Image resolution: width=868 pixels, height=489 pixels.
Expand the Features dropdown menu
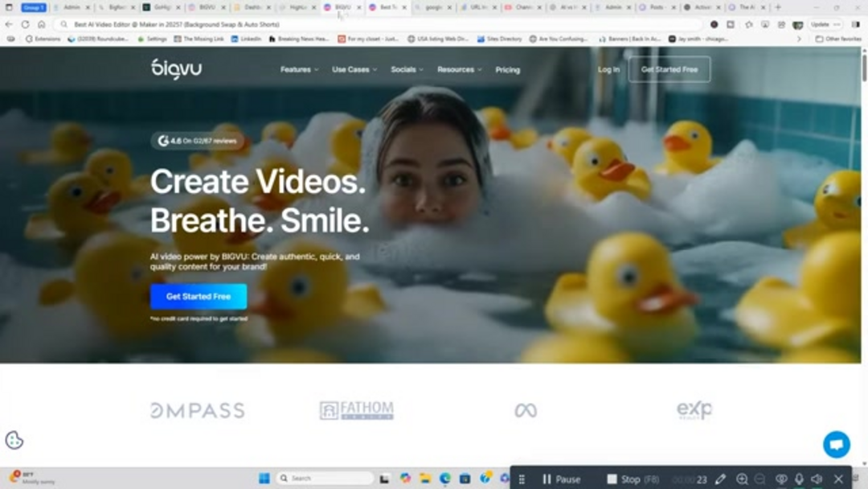pos(299,70)
